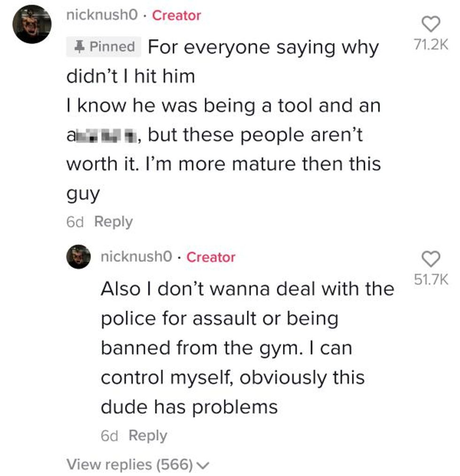This screenshot has height=476, width=460.
Task: Click the reply text "obviously this dude has problems"
Action: (232, 392)
